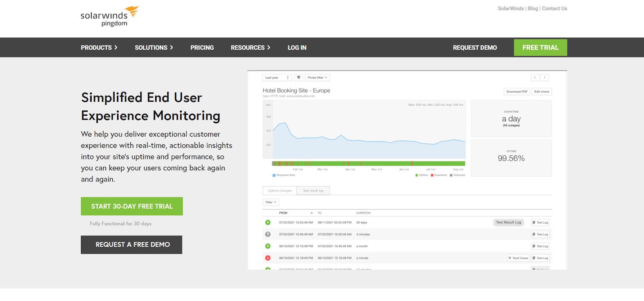The height and width of the screenshot is (301, 644).
Task: Click the FREE TRIAL green button
Action: coord(541,47)
